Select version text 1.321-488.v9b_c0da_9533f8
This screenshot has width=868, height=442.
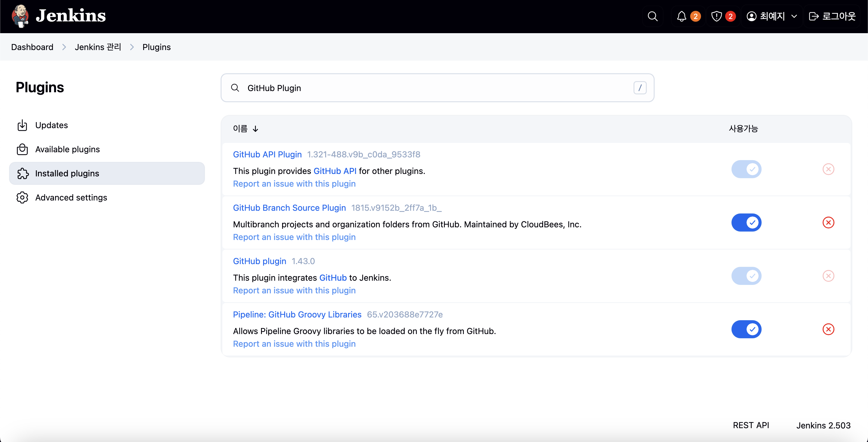coord(363,154)
